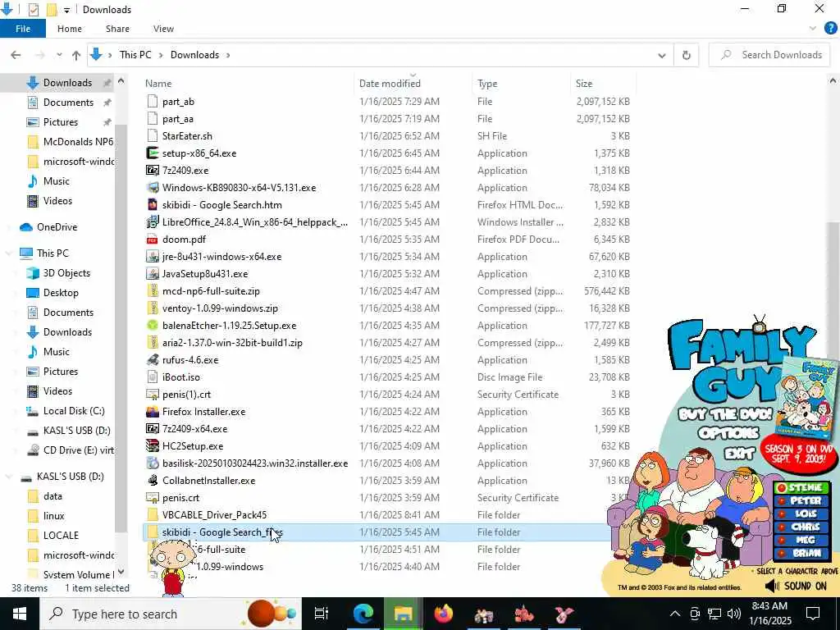840x630 pixels.
Task: Open recent locations dropdown arrow
Action: 59,55
